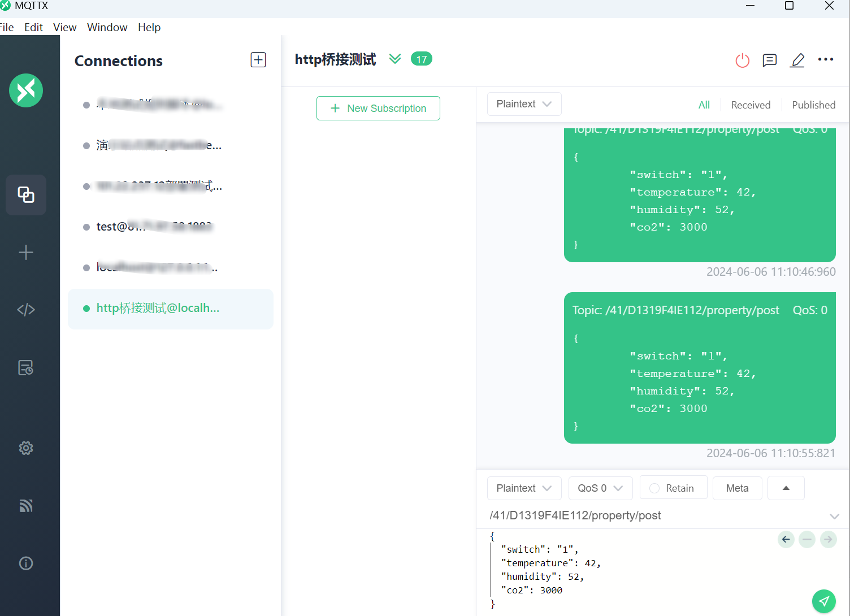Show only Published messages
Image resolution: width=850 pixels, height=616 pixels.
coord(813,105)
